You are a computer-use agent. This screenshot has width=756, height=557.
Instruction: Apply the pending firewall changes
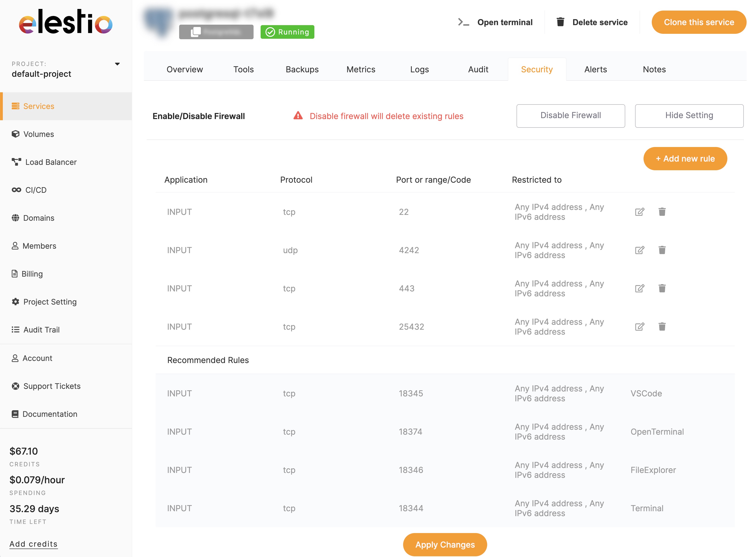pos(445,545)
